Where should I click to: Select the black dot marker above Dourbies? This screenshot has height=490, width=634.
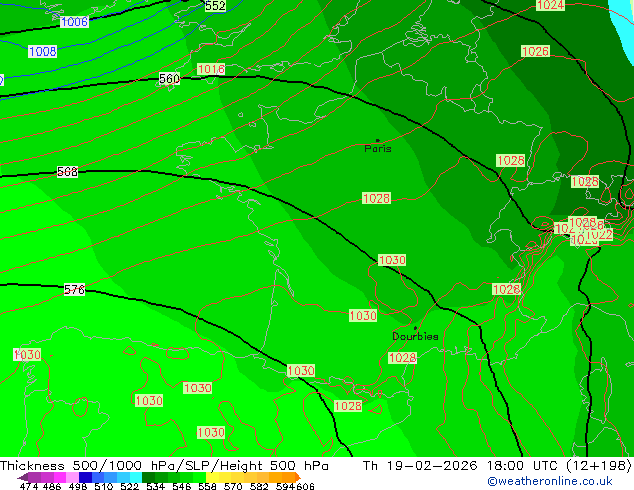pos(415,328)
